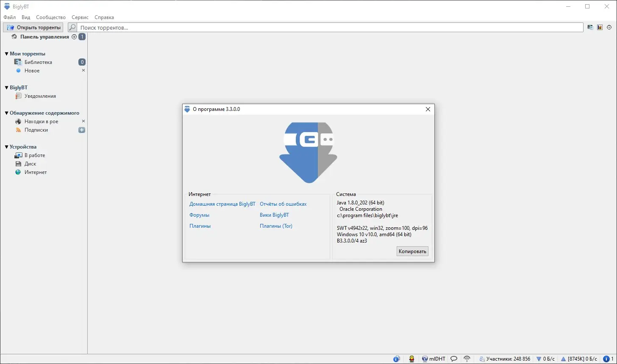Click the RSS icon beside Подписки
The width and height of the screenshot is (617, 364).
[x=18, y=130]
